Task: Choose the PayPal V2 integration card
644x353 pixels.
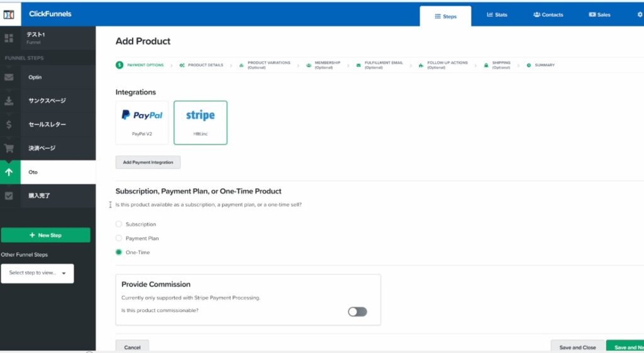Action: coord(142,123)
